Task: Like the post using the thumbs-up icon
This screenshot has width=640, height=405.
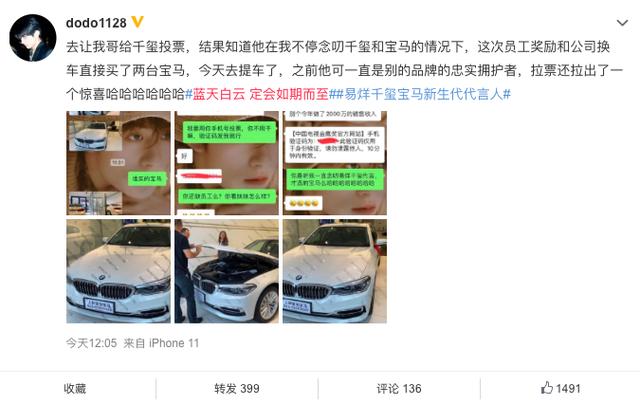Action: (x=547, y=388)
